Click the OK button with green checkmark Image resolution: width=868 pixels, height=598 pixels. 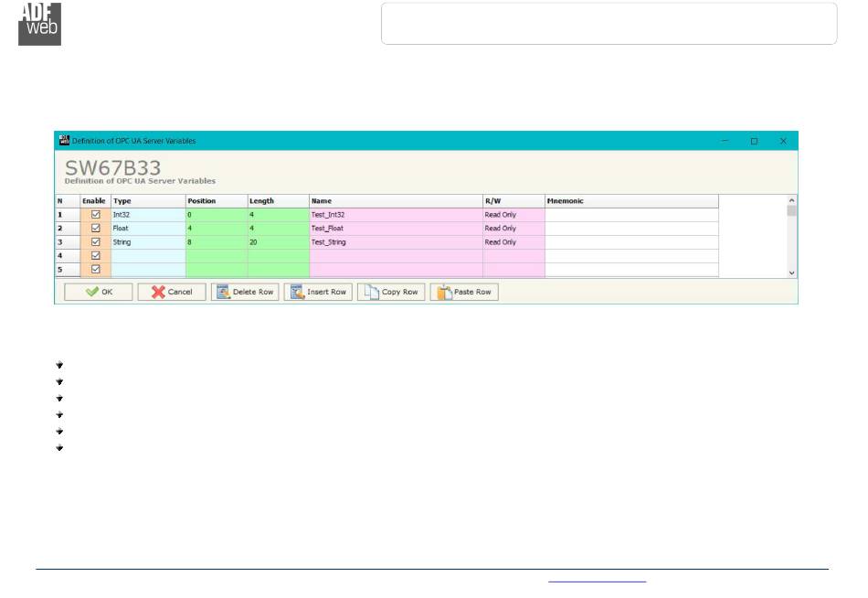[98, 292]
